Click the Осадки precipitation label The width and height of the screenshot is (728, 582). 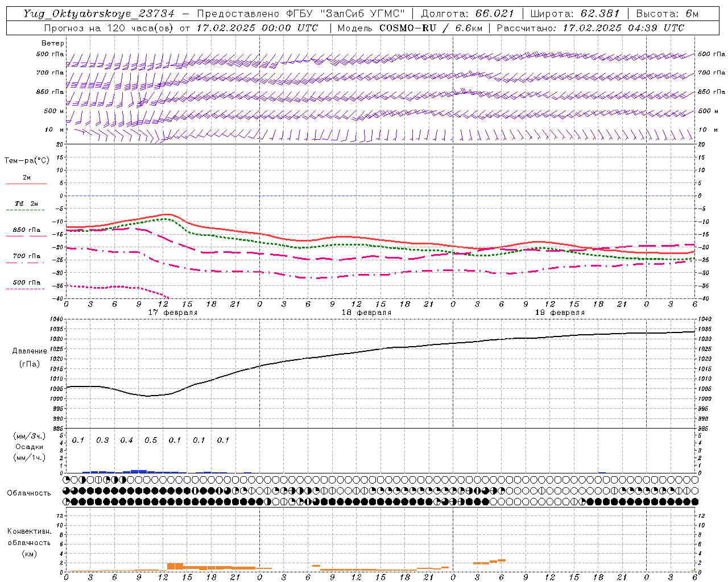[29, 447]
